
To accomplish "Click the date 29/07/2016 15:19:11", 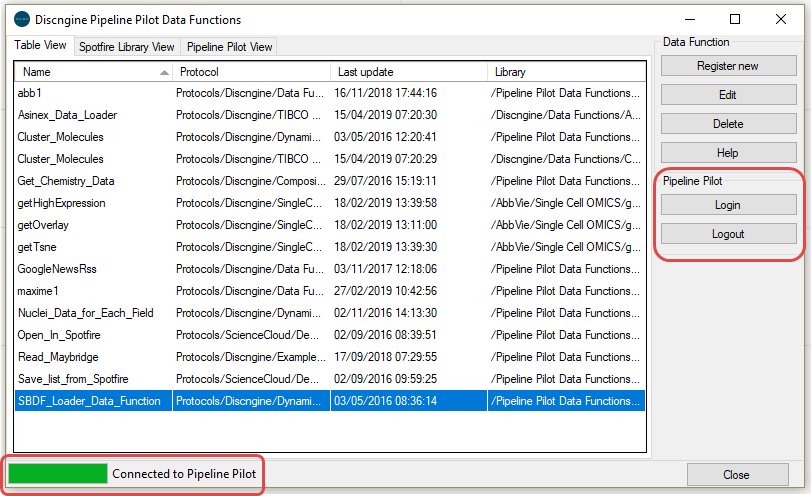I will [x=385, y=181].
